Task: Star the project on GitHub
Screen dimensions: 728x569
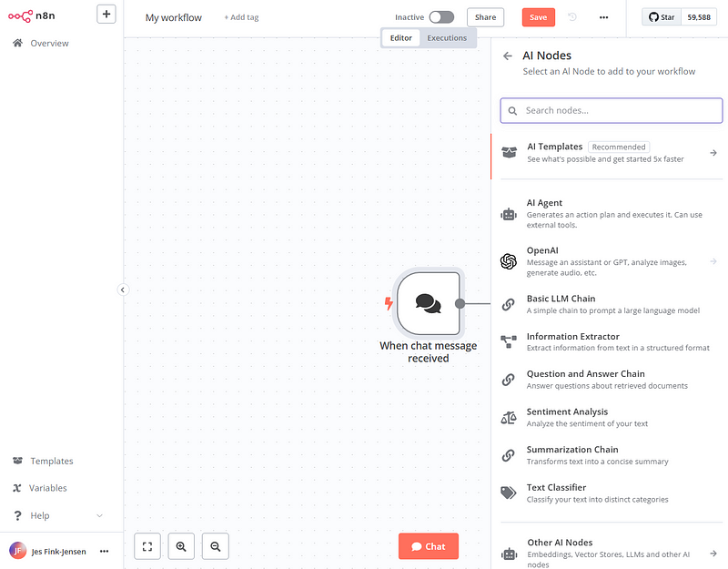Action: tap(662, 17)
